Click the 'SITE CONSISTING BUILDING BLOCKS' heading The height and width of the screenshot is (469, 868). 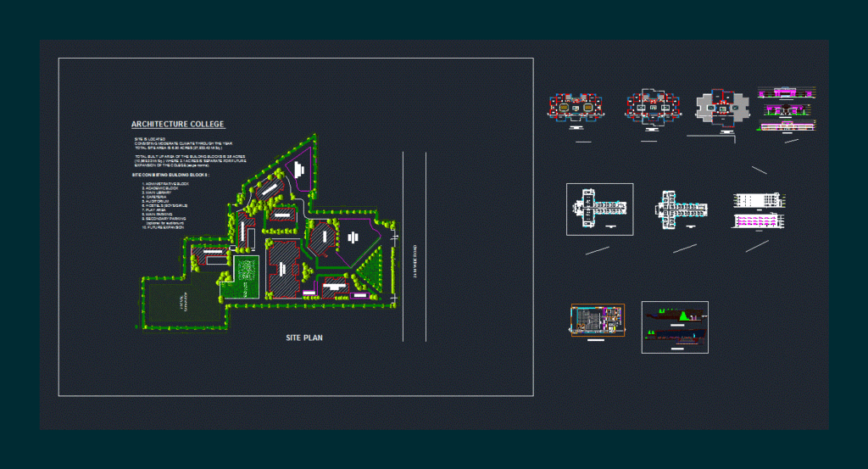click(x=170, y=175)
